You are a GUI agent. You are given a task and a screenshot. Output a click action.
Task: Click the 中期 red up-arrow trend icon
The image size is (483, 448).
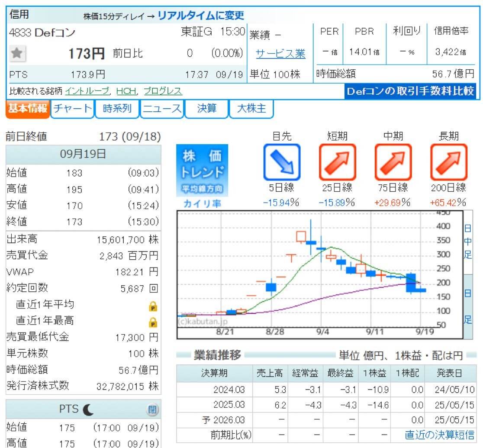(x=393, y=162)
